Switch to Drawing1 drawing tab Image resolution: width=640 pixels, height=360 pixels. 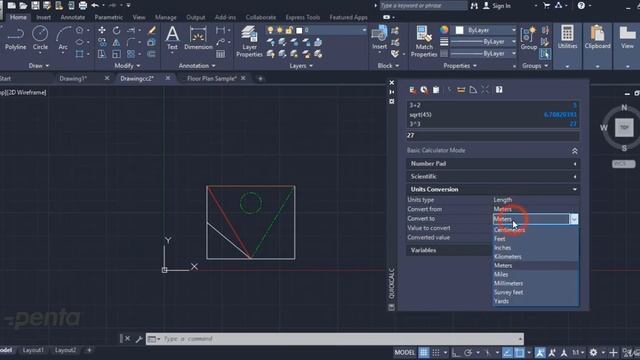pyautogui.click(x=73, y=78)
